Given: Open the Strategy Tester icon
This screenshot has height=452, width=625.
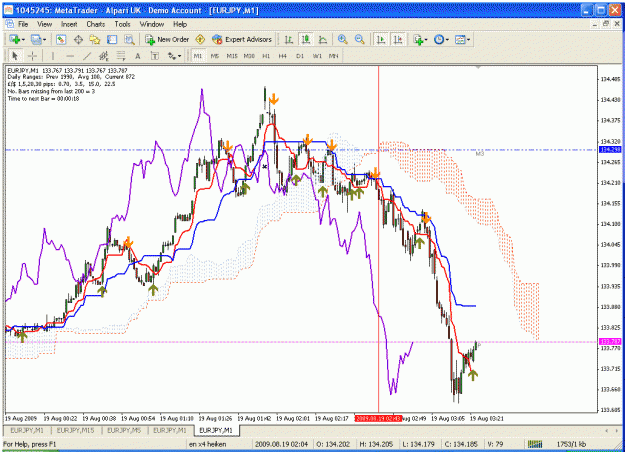Looking at the screenshot, I should point(129,39).
